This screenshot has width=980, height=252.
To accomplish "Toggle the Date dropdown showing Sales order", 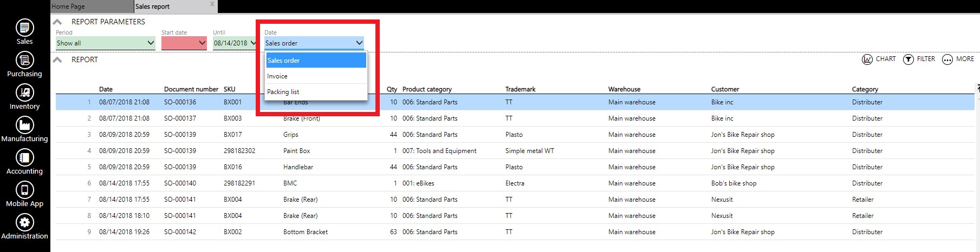I will [x=314, y=43].
